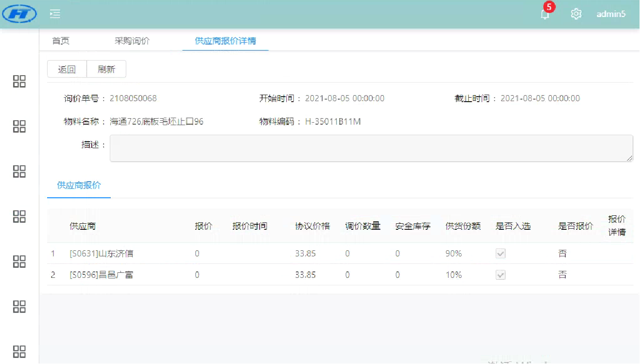The width and height of the screenshot is (640, 364).
Task: Select the [S0631]山东济信 supplier row
Action: (101, 254)
